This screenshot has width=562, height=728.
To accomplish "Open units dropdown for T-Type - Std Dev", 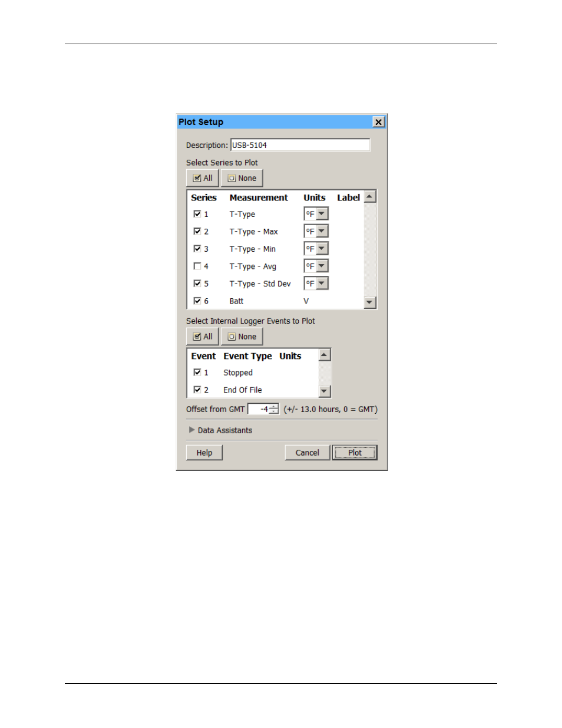I will pyautogui.click(x=322, y=284).
